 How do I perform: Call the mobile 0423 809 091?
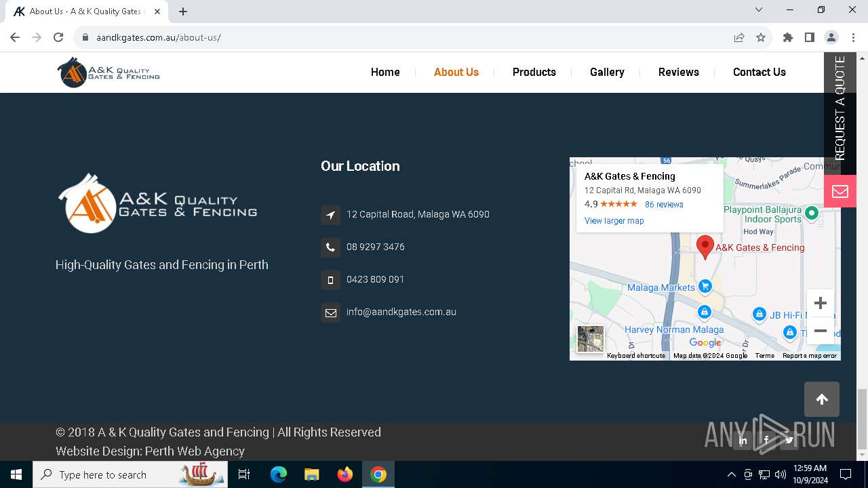click(376, 279)
